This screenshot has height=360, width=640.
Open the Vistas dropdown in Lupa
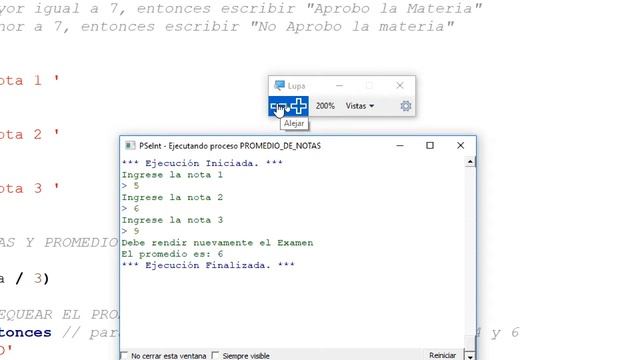pos(360,106)
